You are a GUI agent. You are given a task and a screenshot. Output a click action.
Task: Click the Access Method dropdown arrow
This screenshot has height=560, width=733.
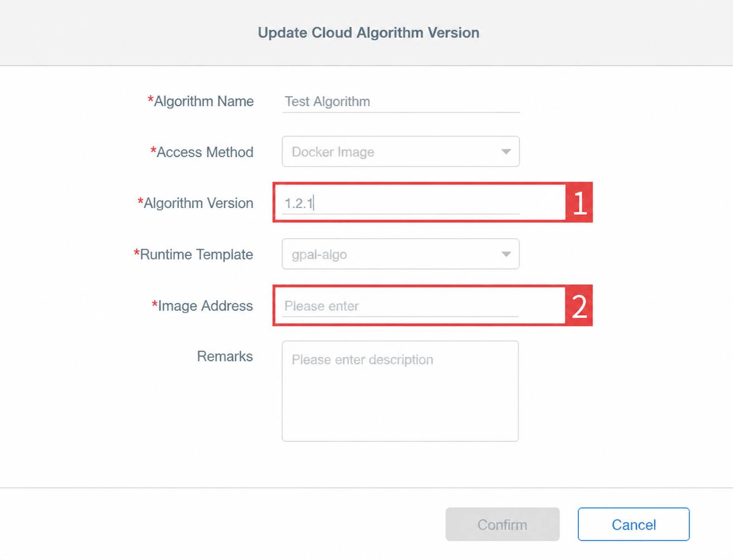tap(506, 151)
